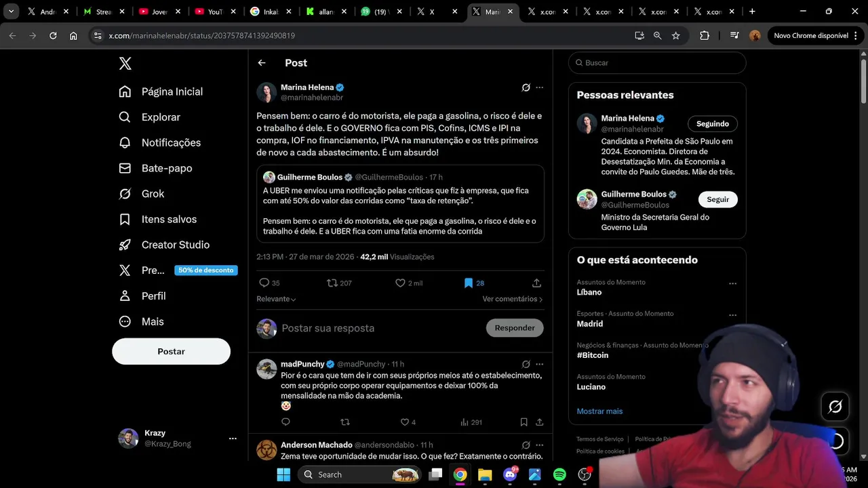The height and width of the screenshot is (488, 868).
Task: Open Chrome extensions puzzle icon
Action: click(x=705, y=35)
